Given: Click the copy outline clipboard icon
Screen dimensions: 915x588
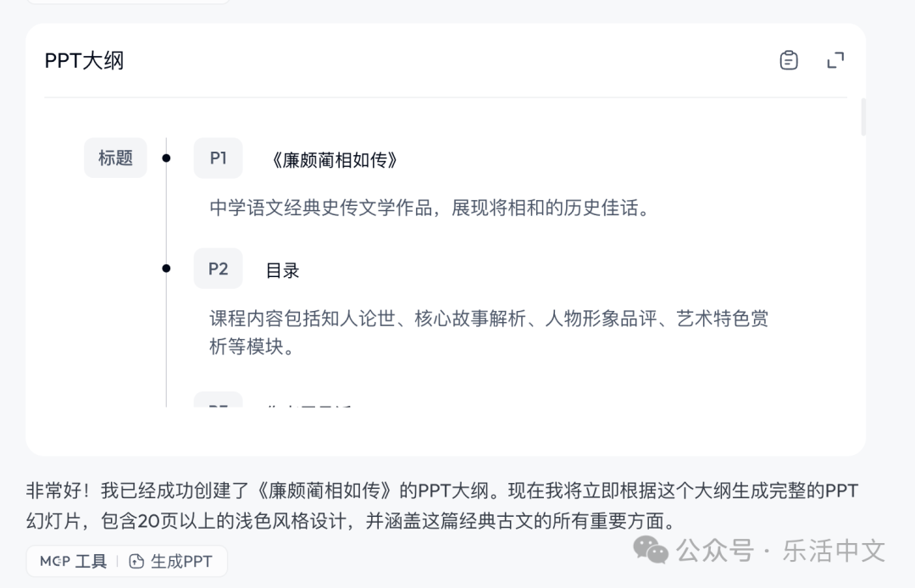Looking at the screenshot, I should [x=789, y=60].
